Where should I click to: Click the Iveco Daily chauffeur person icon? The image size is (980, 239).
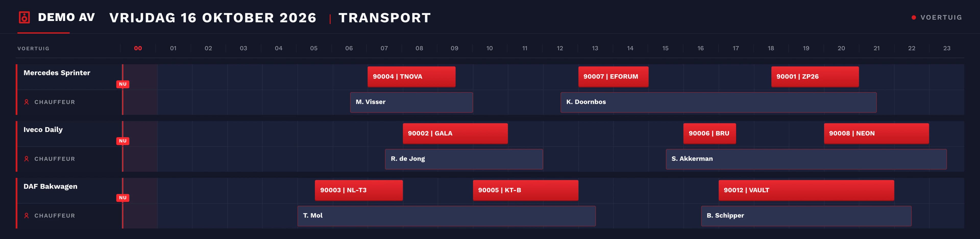click(27, 159)
